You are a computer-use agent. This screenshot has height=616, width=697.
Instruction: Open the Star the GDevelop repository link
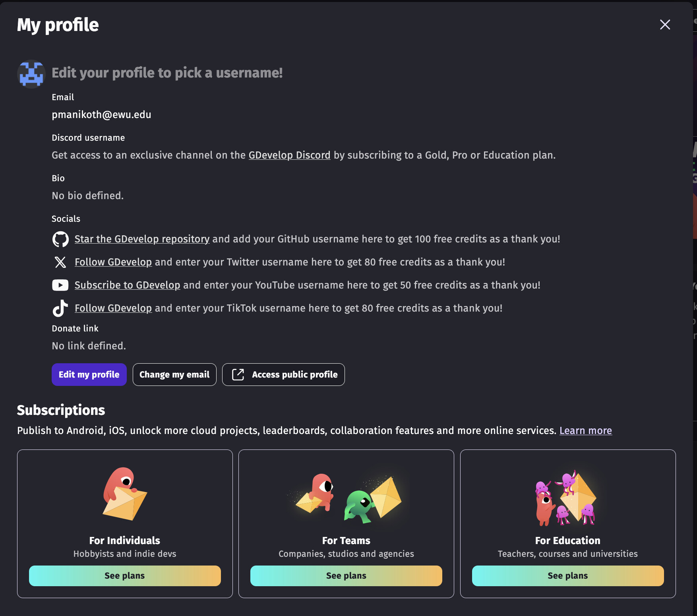tap(142, 239)
